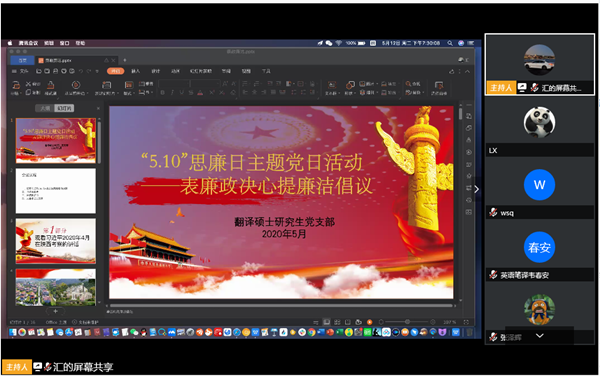600x376 pixels.
Task: Start slideshow from current slide play icon
Action: [x=76, y=85]
